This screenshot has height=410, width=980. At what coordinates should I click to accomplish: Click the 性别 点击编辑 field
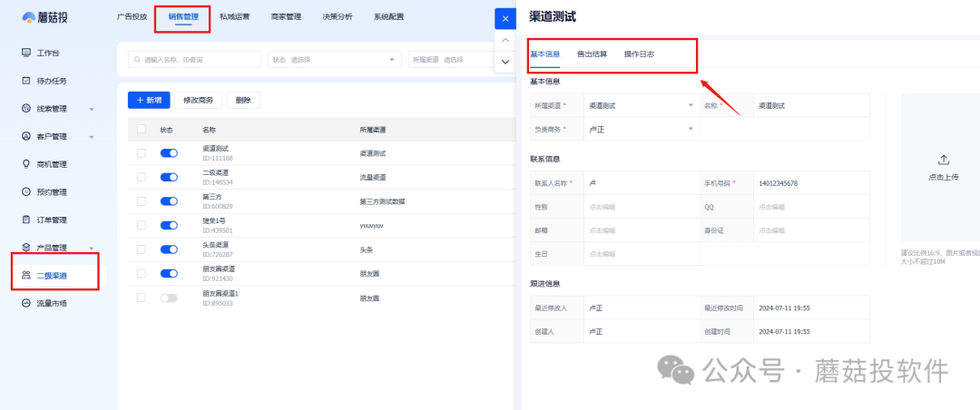coord(642,207)
